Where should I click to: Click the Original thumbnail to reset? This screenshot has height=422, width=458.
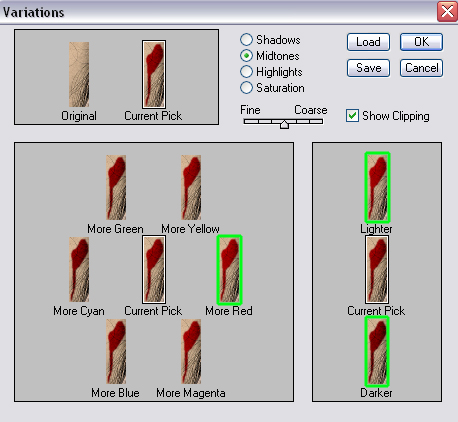pos(79,74)
